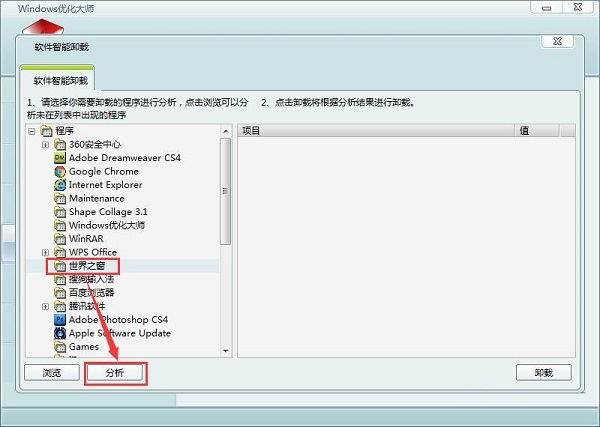Click the WinRAR folder icon
The image size is (600, 427).
click(60, 239)
